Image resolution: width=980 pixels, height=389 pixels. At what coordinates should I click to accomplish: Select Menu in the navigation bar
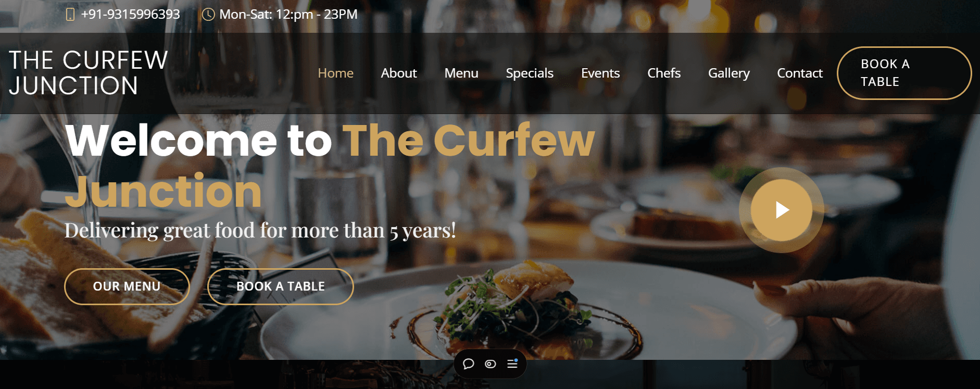coord(461,73)
